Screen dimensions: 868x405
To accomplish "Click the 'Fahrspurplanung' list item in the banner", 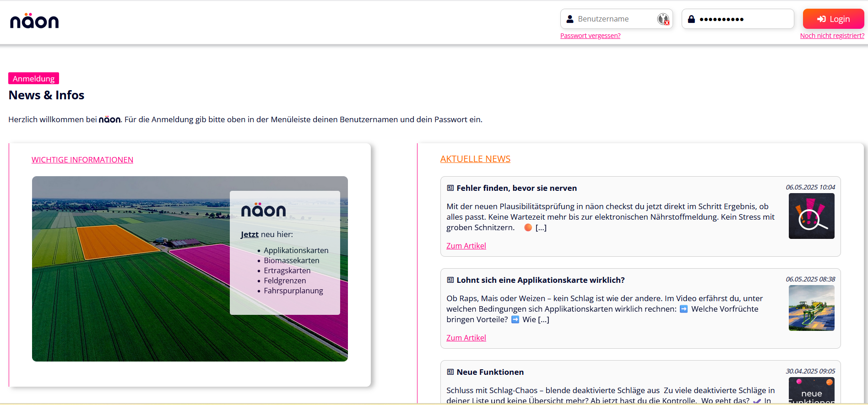I will coord(293,291).
